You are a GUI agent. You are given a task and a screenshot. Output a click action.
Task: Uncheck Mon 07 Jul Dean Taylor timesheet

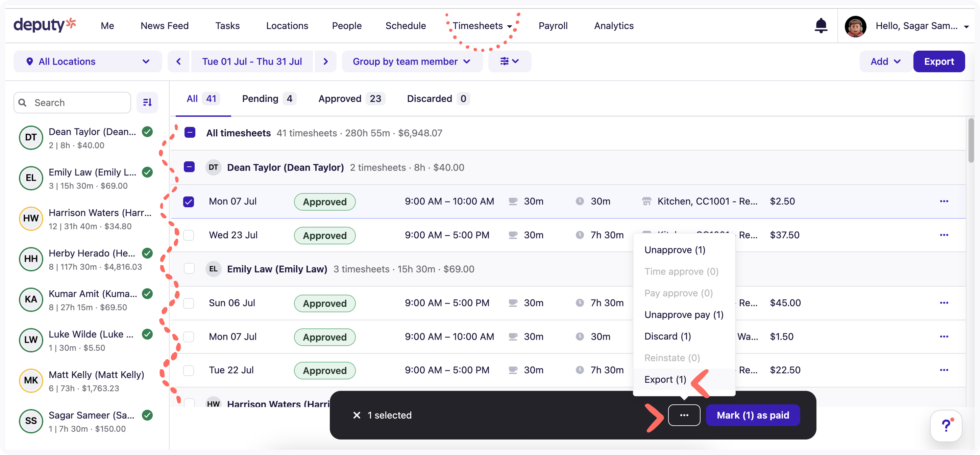click(x=189, y=202)
